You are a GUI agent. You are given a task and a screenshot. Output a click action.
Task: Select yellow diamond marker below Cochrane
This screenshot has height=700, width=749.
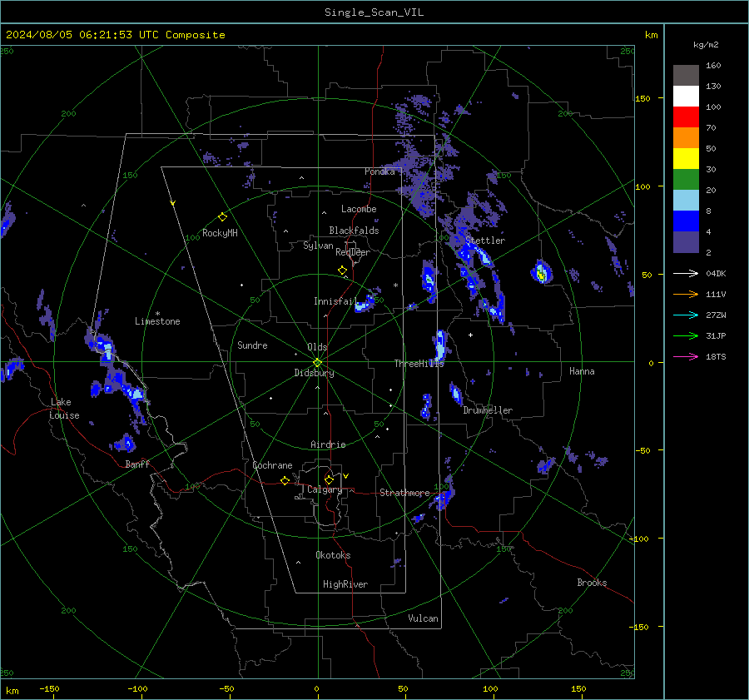pyautogui.click(x=285, y=480)
